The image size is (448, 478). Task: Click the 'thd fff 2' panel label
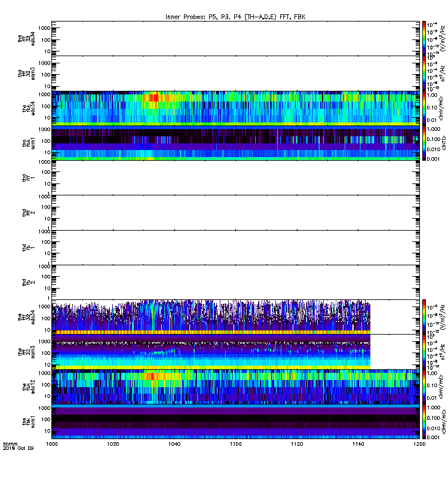[29, 213]
